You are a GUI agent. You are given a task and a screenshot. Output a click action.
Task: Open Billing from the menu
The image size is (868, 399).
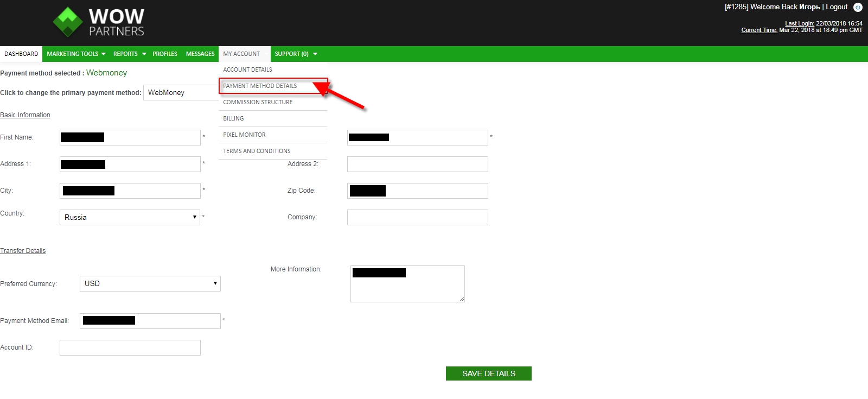click(233, 118)
